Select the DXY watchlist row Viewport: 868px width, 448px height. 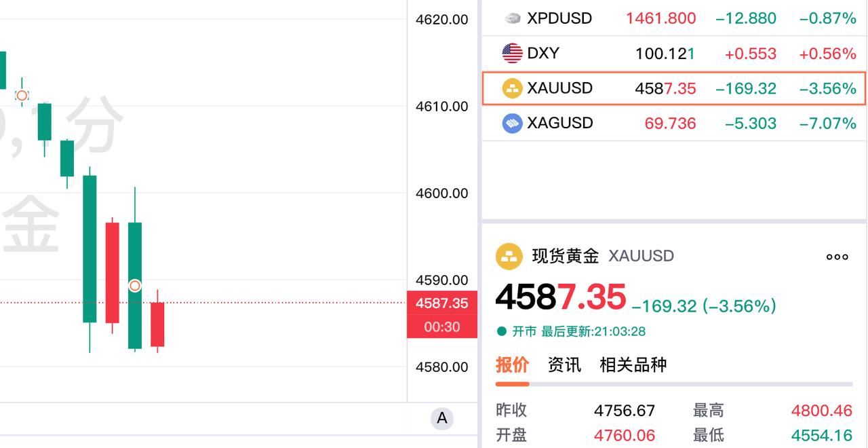coord(674,53)
